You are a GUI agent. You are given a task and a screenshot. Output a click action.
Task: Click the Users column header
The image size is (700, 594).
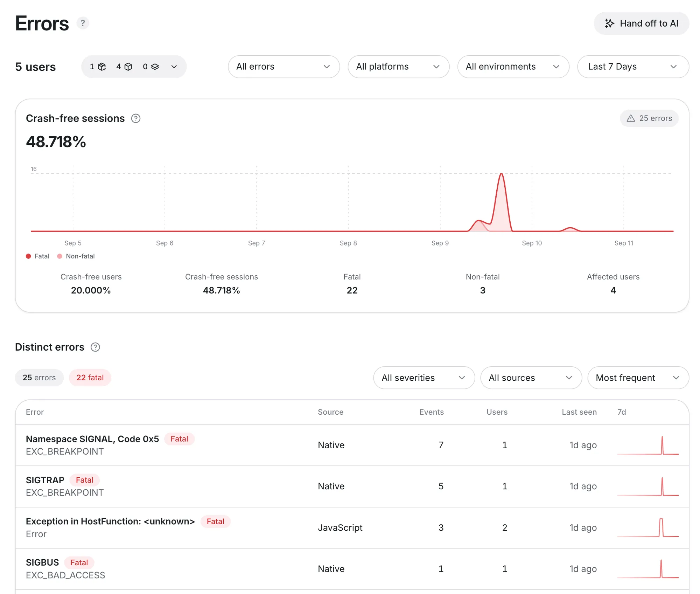(x=497, y=412)
